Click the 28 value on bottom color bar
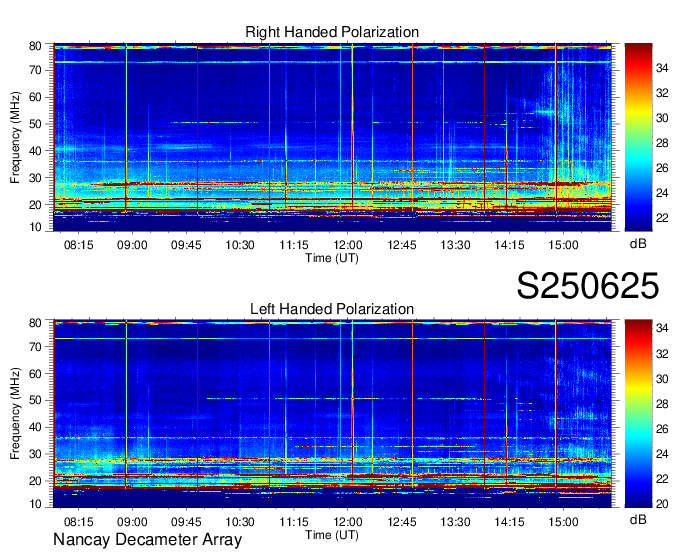This screenshot has height=552, width=680. click(x=662, y=404)
